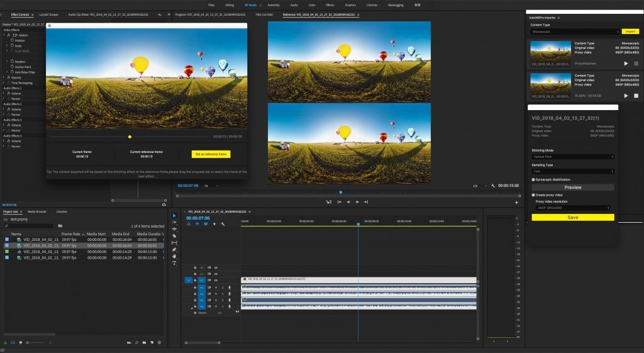Play the first clip in Insta360Pro Importer

tap(626, 64)
